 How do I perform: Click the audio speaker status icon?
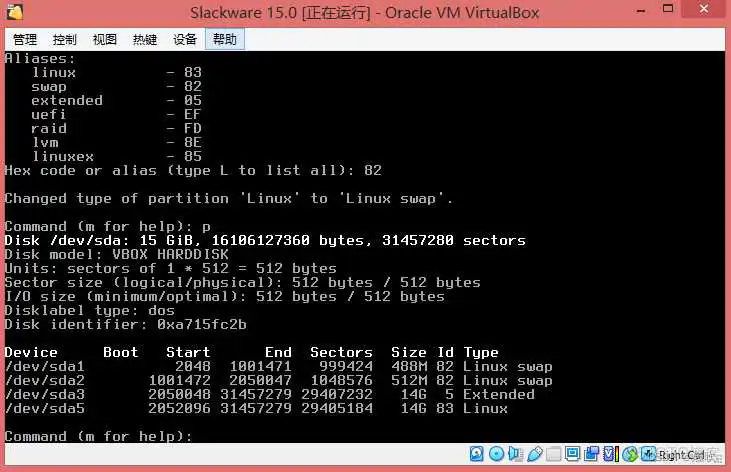point(516,453)
